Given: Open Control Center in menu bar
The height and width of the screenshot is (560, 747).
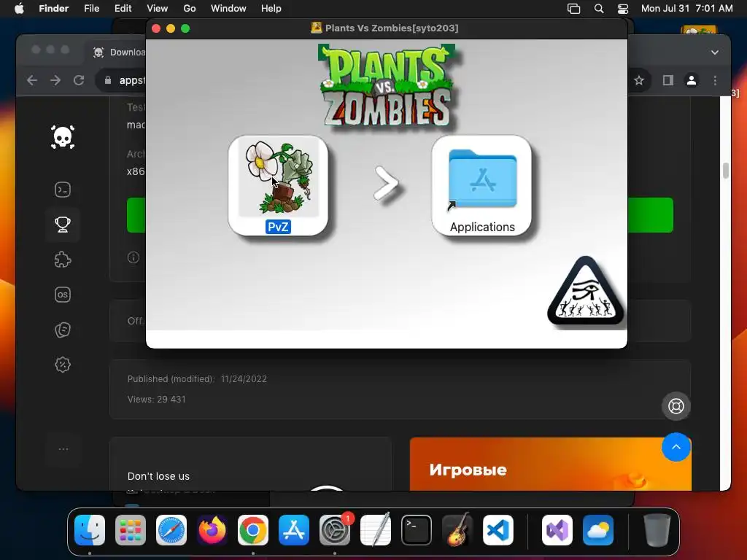Looking at the screenshot, I should tap(623, 9).
